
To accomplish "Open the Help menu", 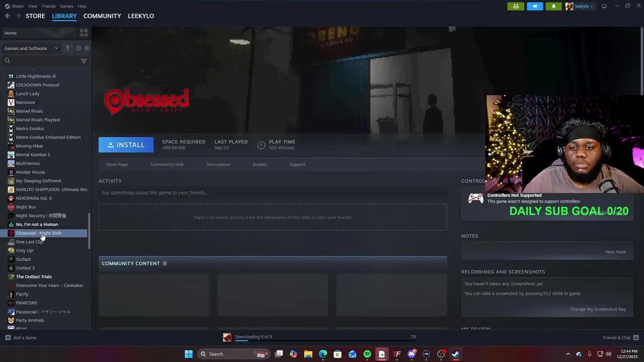I will (83, 6).
